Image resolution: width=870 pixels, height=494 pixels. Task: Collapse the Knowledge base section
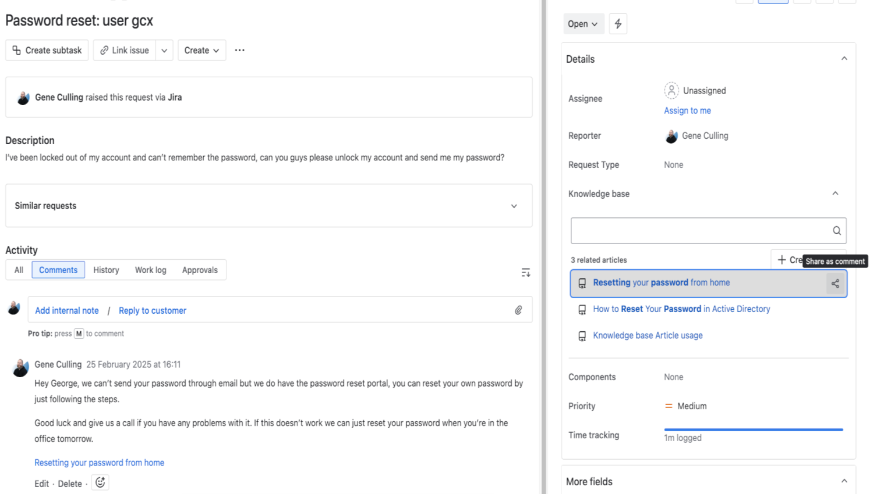coord(835,192)
